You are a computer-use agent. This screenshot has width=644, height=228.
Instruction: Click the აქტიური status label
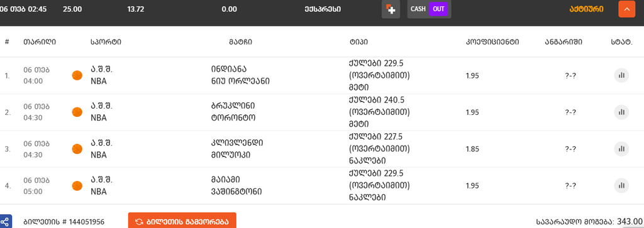[587, 9]
